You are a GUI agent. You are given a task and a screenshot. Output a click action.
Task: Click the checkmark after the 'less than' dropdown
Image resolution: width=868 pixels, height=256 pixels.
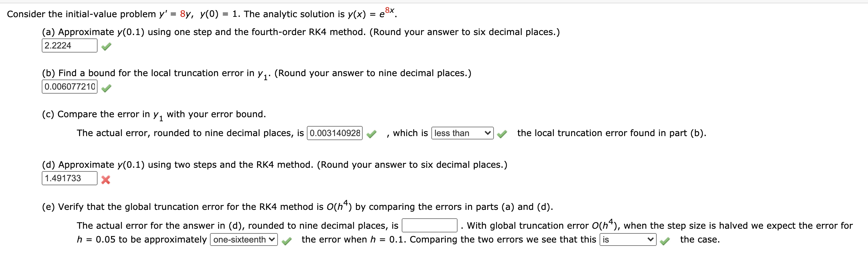pos(502,134)
